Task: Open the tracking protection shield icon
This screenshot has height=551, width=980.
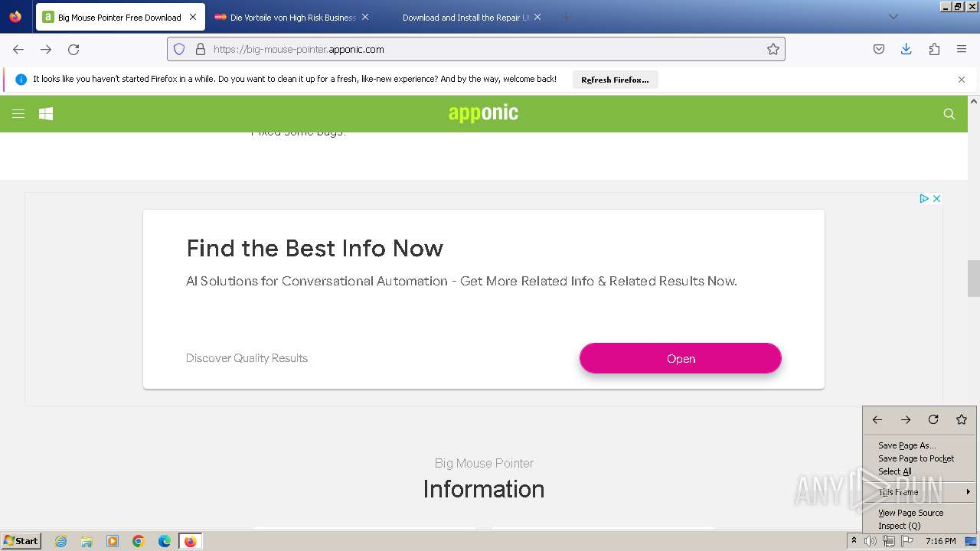Action: pyautogui.click(x=179, y=49)
